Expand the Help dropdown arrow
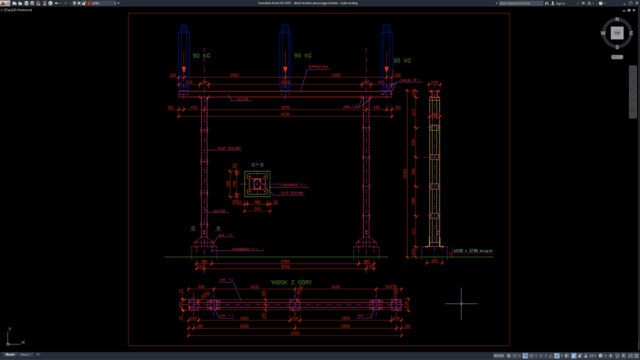 click(605, 3)
